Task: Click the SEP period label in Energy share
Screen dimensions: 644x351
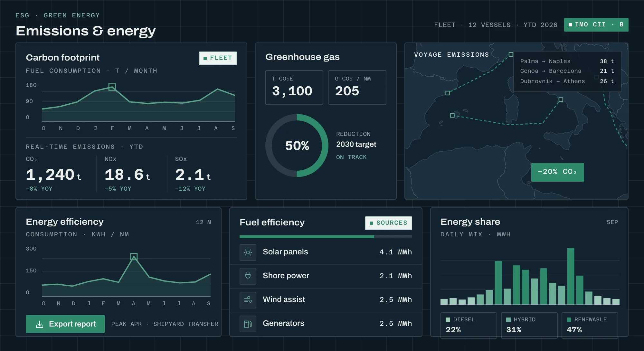Action: pyautogui.click(x=612, y=222)
